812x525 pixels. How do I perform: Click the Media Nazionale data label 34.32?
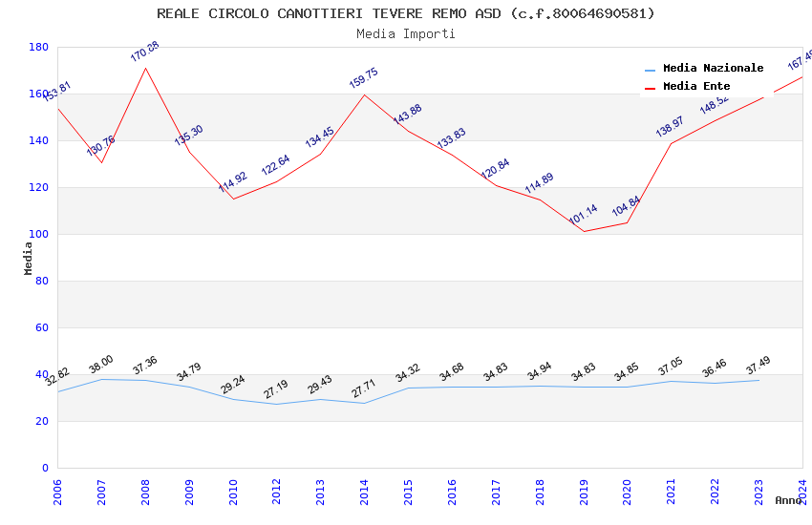(408, 373)
